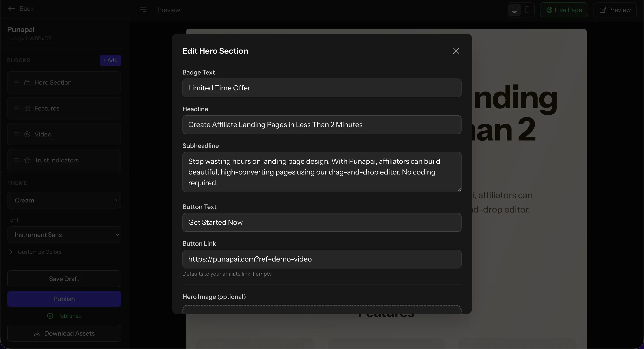Click the back arrow next to Punapai
The image size is (644, 349).
[x=11, y=8]
